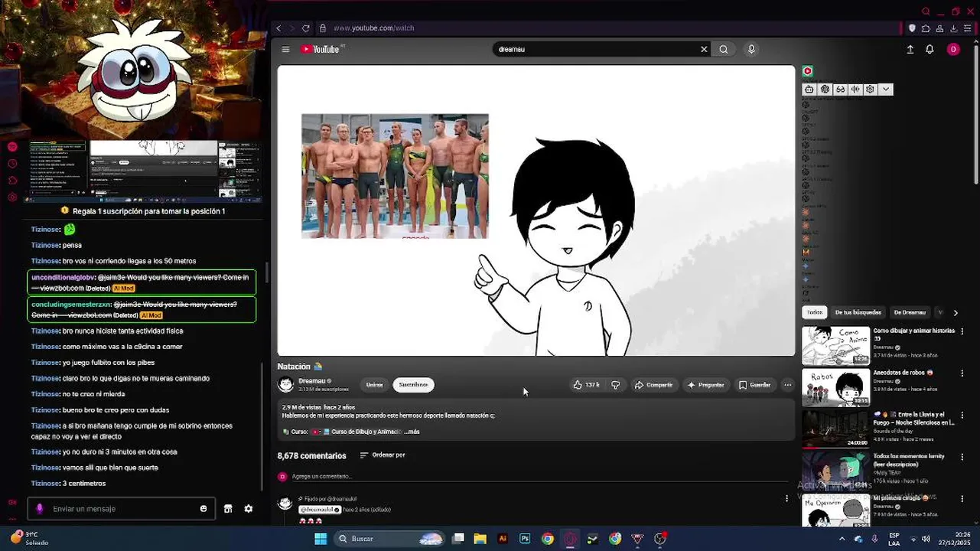Open 'Como dibujar y animar historias' video thumbnail
The width and height of the screenshot is (980, 551).
pyautogui.click(x=835, y=345)
